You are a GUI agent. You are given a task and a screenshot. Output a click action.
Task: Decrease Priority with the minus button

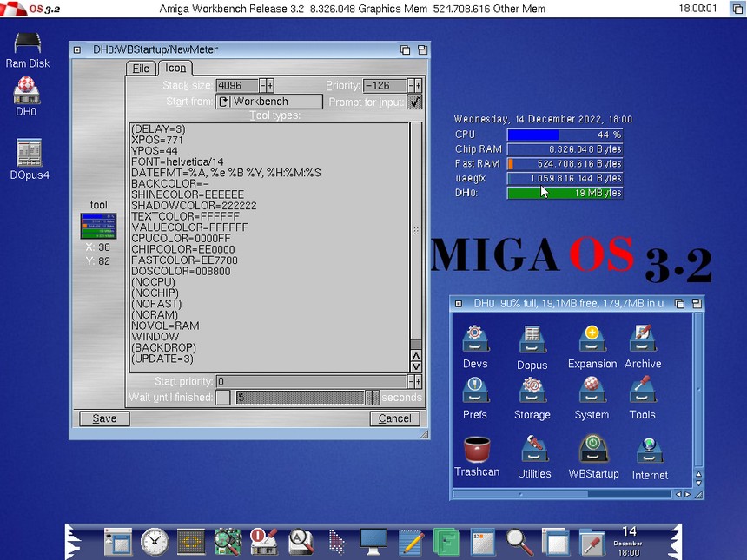pyautogui.click(x=410, y=85)
